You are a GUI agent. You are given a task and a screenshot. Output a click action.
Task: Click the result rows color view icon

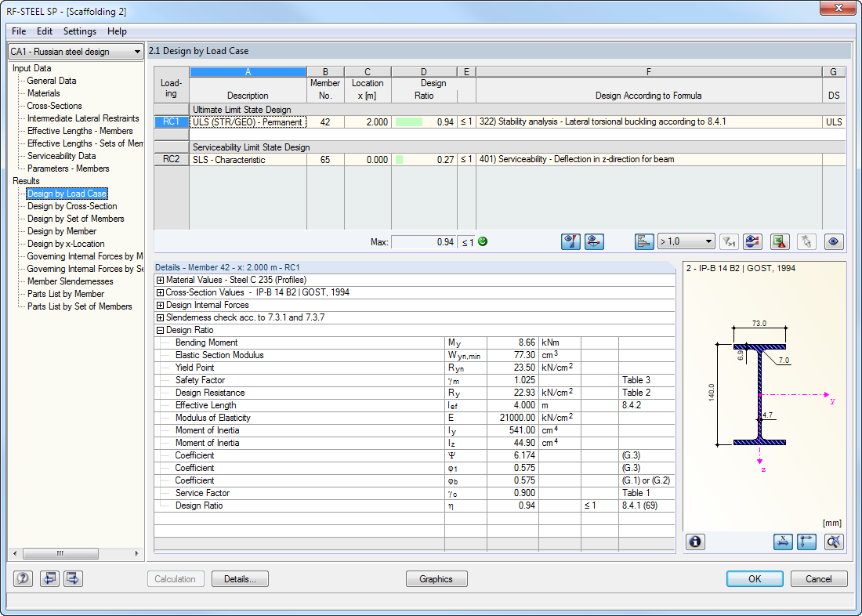pos(752,241)
